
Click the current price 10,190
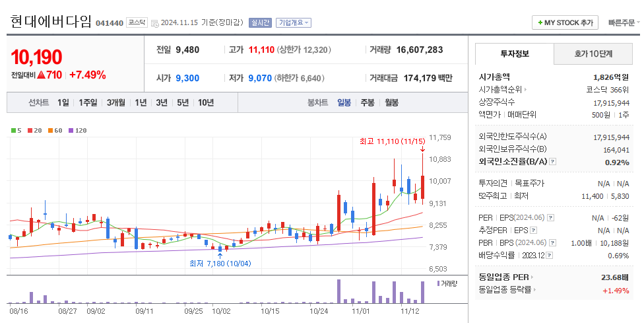tap(36, 57)
